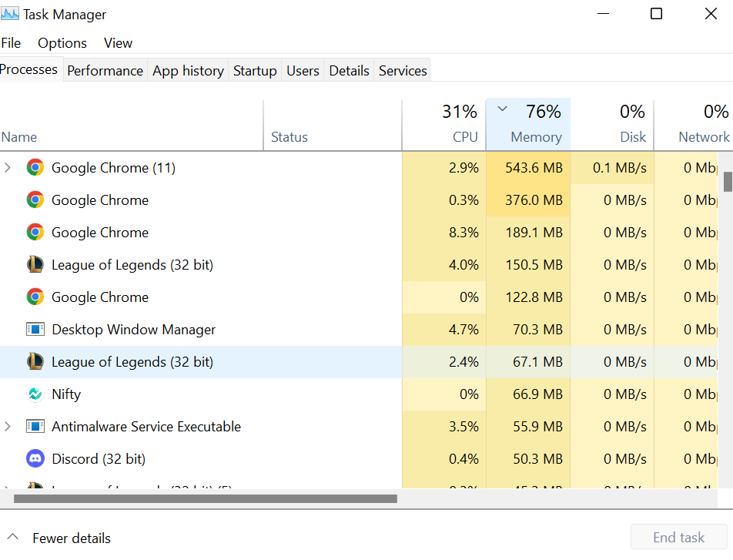
Task: Click the Desktop Window Manager icon
Action: pyautogui.click(x=35, y=330)
